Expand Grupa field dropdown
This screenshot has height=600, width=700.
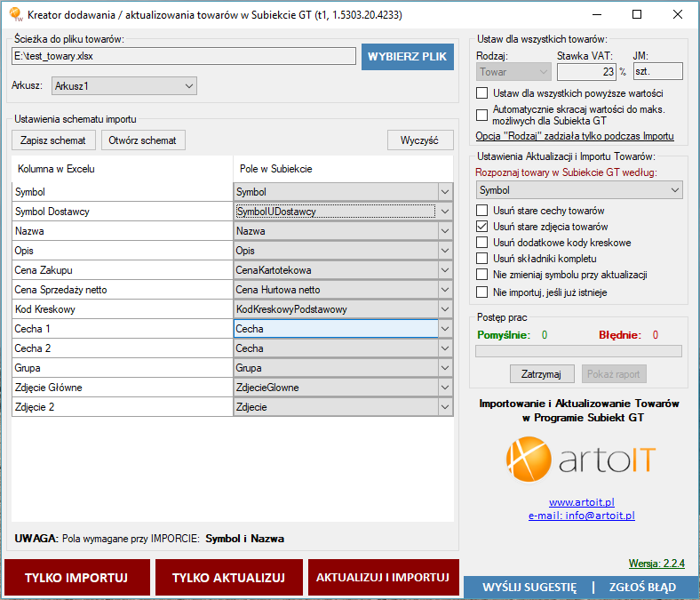pyautogui.click(x=445, y=368)
